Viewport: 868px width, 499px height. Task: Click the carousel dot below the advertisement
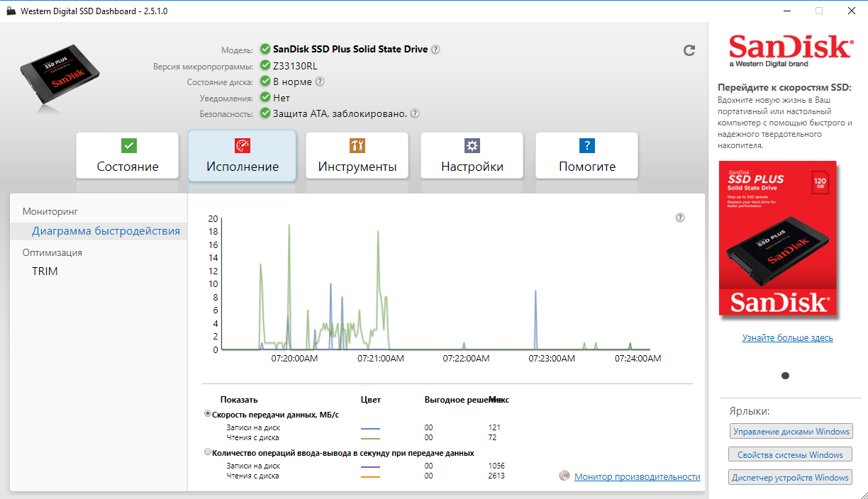point(785,376)
